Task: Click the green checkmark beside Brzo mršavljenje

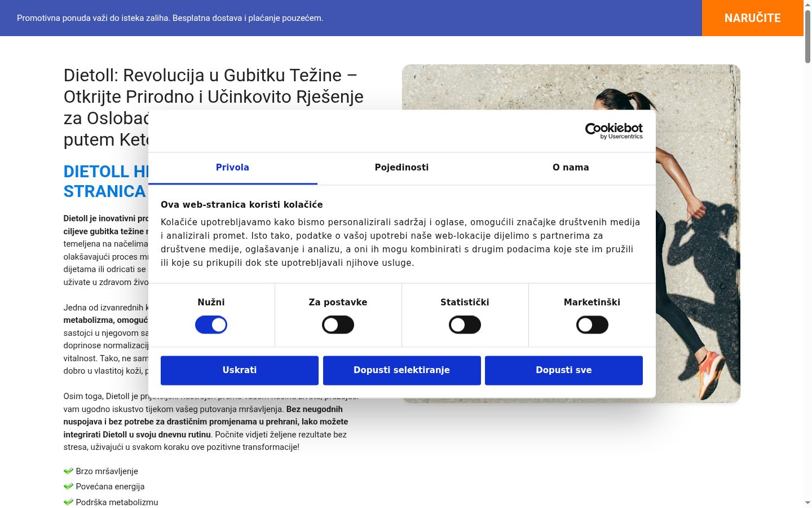Action: (x=69, y=471)
